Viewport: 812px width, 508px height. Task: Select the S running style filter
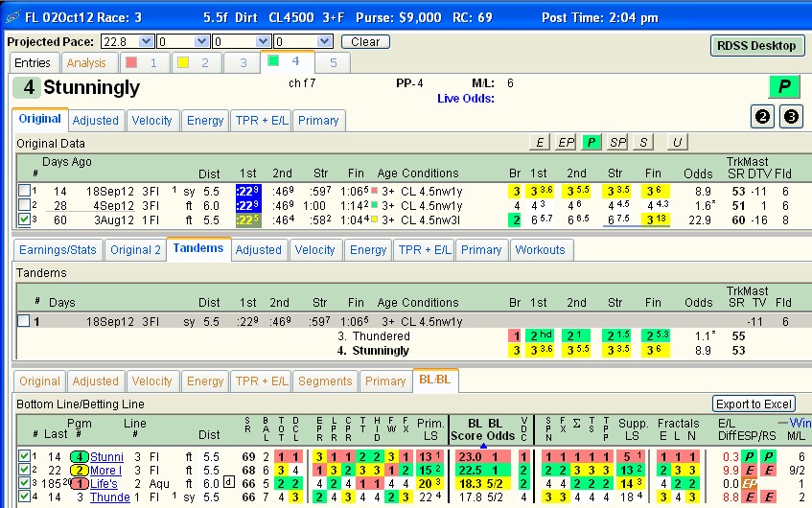[x=643, y=142]
